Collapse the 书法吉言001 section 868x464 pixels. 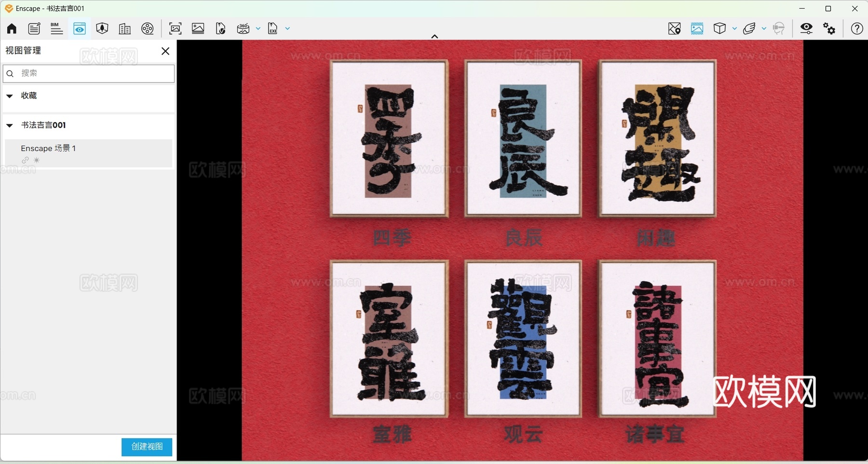coord(9,125)
